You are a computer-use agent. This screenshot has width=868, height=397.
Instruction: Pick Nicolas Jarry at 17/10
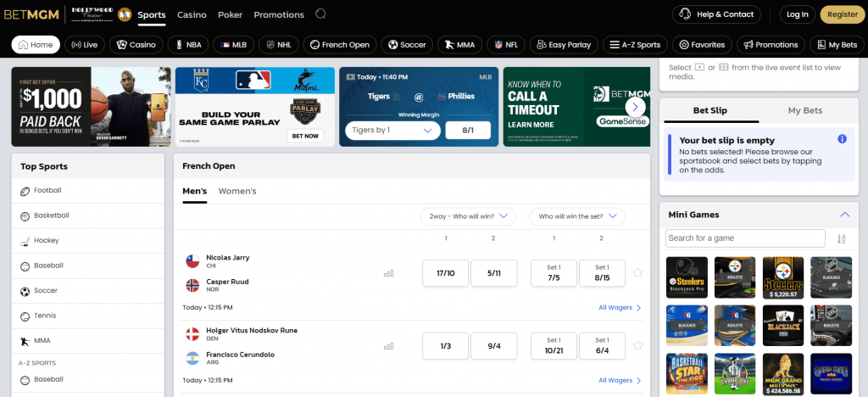446,273
